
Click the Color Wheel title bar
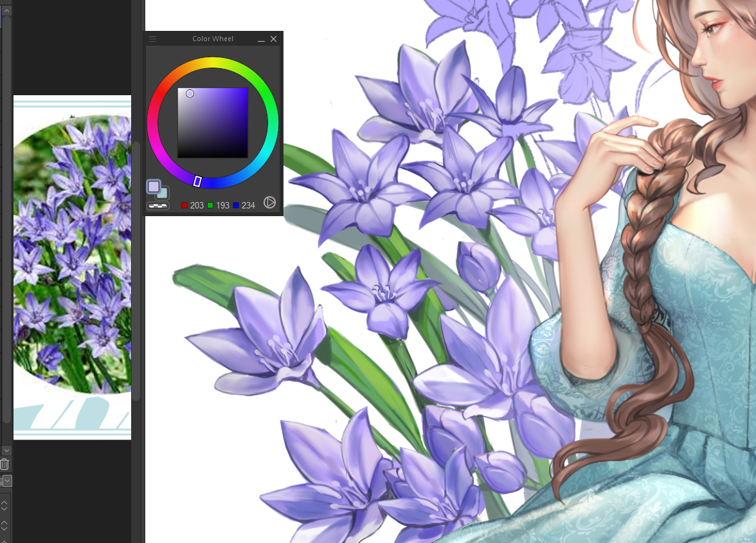[x=213, y=39]
